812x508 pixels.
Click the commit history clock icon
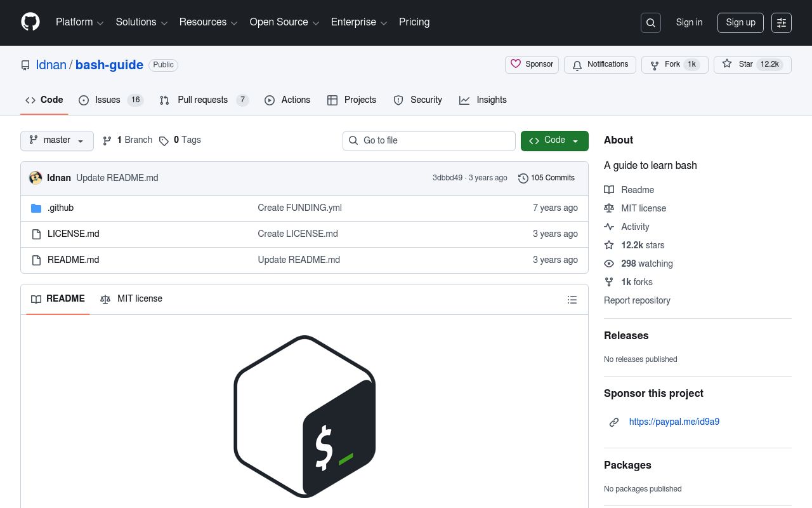(x=523, y=178)
